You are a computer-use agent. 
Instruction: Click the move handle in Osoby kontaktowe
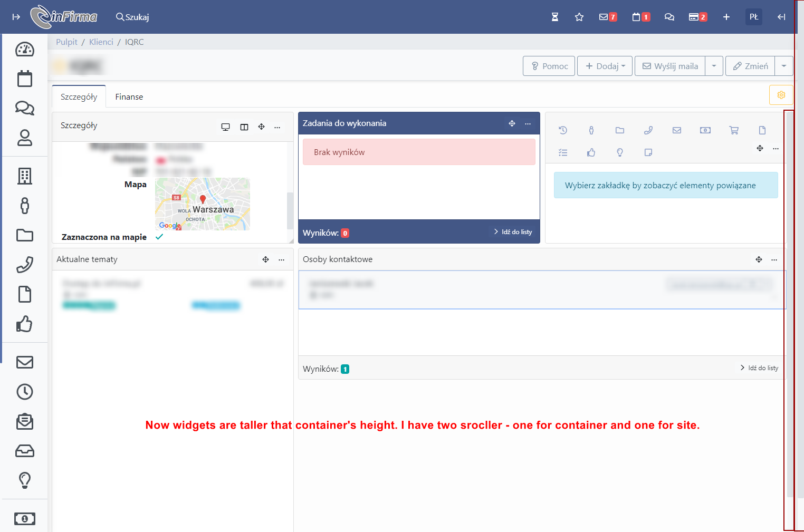759,259
